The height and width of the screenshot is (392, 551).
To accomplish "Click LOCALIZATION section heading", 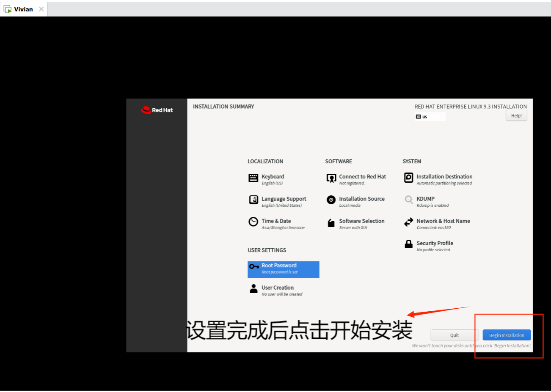I will (x=265, y=162).
